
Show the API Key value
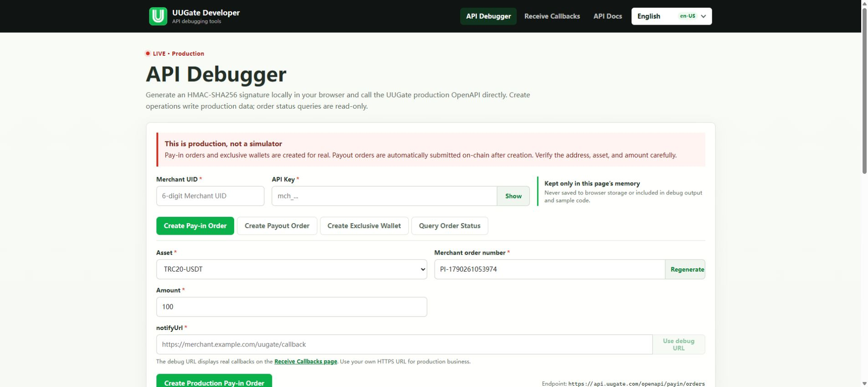click(x=513, y=196)
